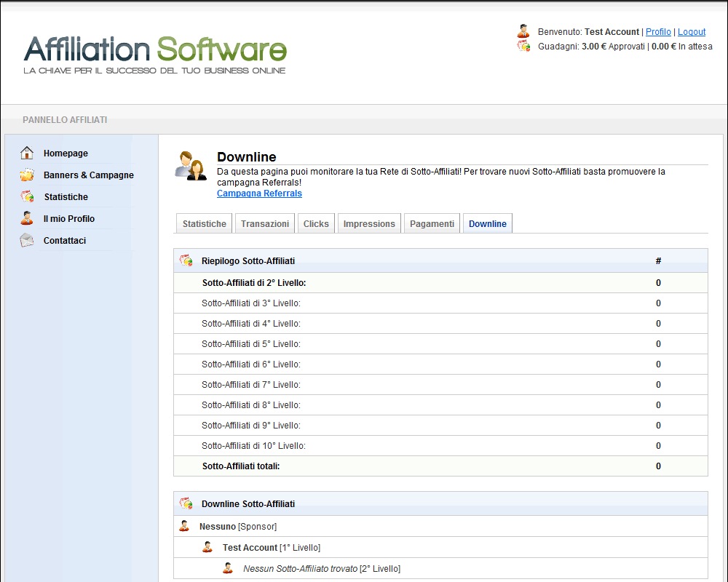Click the Riepilogo Sotto-Affiliati section icon
Screen dimensions: 728x582
(186, 260)
